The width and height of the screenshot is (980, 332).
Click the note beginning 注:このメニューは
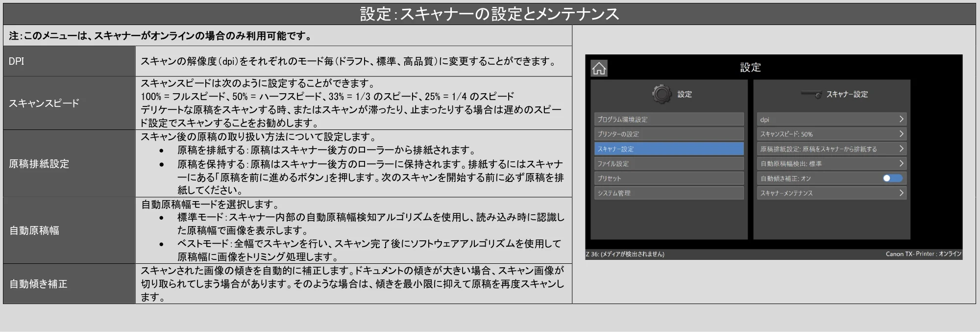coord(161,36)
